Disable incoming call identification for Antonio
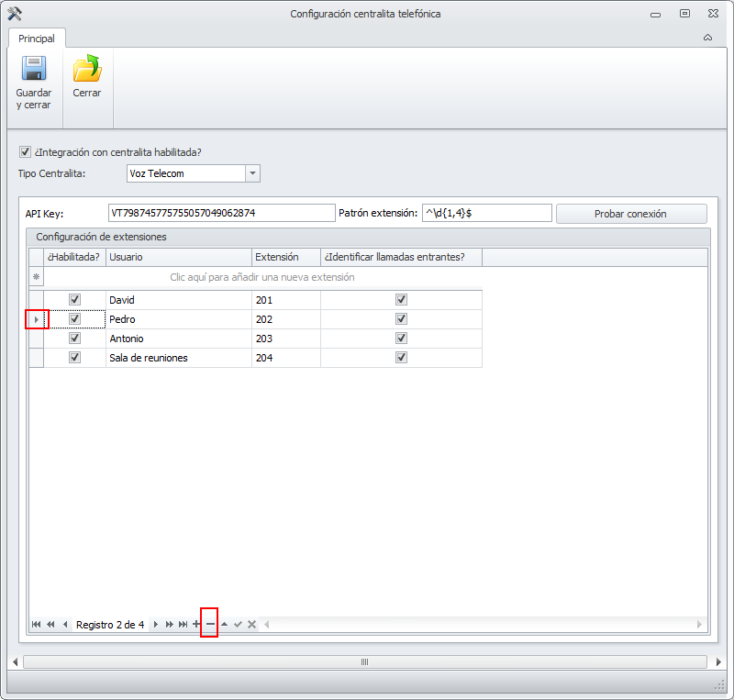Viewport: 734px width, 700px height. coord(401,339)
